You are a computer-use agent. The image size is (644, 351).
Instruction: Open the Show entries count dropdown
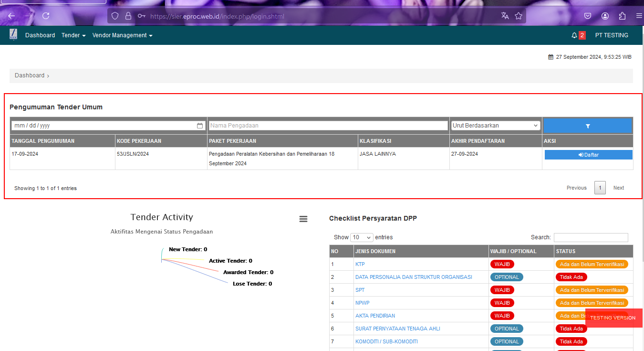pos(362,237)
